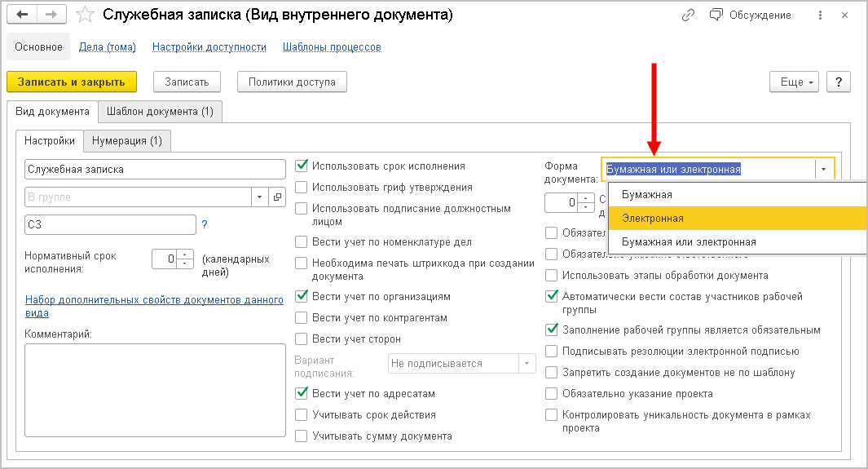
Task: Toggle Учитывать сумму документа checkbox
Action: coord(302,436)
